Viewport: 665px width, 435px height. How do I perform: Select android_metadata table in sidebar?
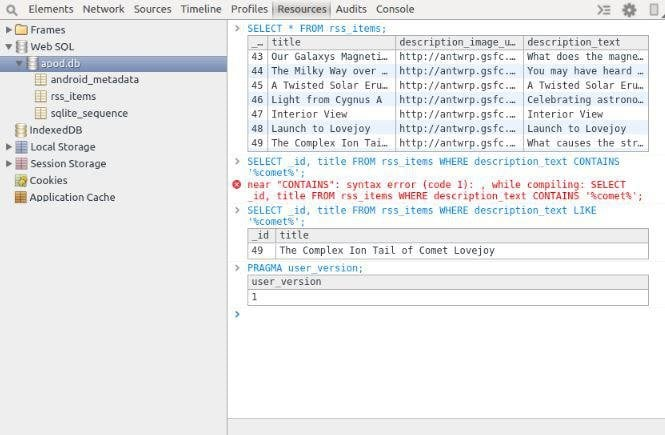pos(94,80)
